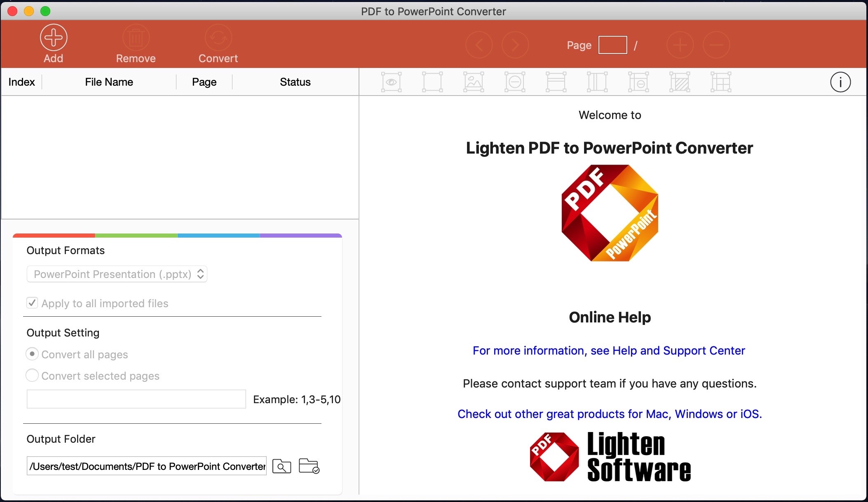Click the "Welcome to" text
Image resolution: width=868 pixels, height=502 pixels.
pyautogui.click(x=610, y=115)
